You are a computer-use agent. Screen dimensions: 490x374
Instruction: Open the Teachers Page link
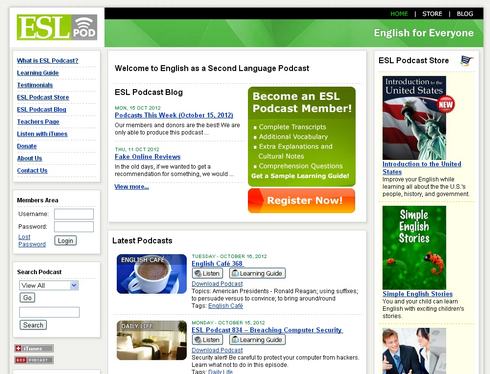38,122
